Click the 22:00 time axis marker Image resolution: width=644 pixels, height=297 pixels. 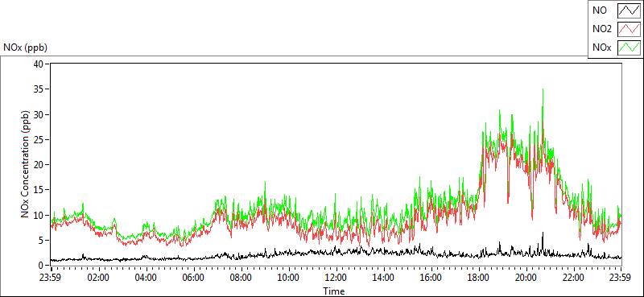[573, 277]
